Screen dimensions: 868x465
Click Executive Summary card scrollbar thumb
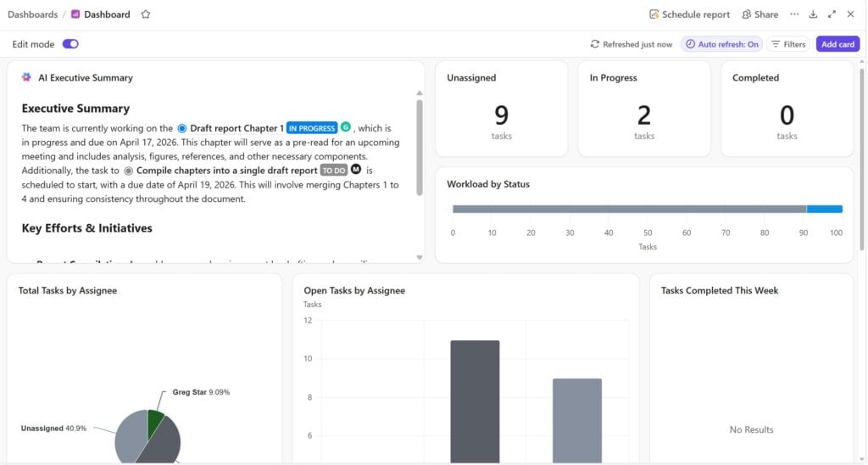[x=420, y=148]
